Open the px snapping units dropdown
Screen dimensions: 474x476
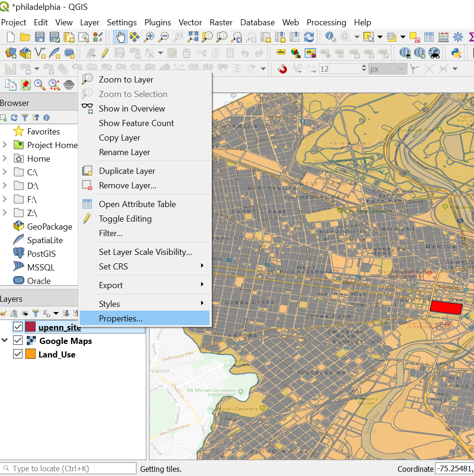387,69
